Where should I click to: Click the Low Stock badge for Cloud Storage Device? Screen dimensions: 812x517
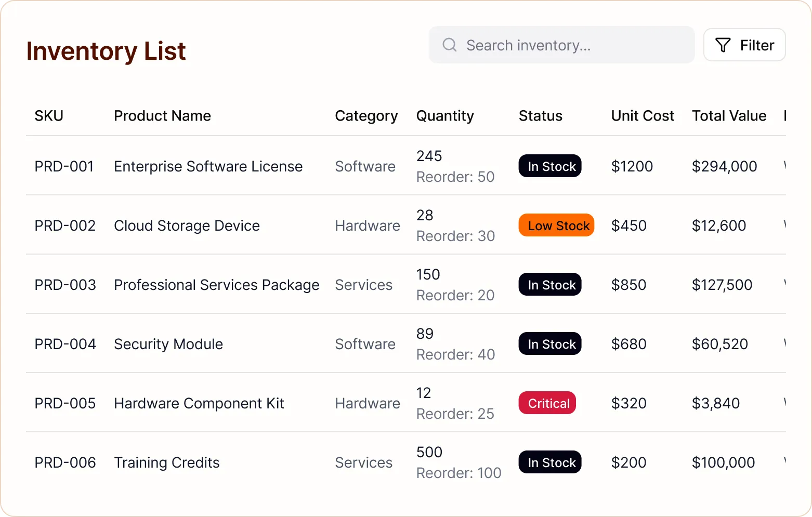pyautogui.click(x=556, y=225)
